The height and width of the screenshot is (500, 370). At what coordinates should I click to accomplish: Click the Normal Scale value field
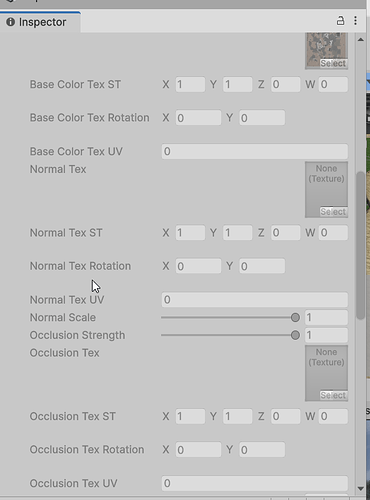(x=326, y=318)
